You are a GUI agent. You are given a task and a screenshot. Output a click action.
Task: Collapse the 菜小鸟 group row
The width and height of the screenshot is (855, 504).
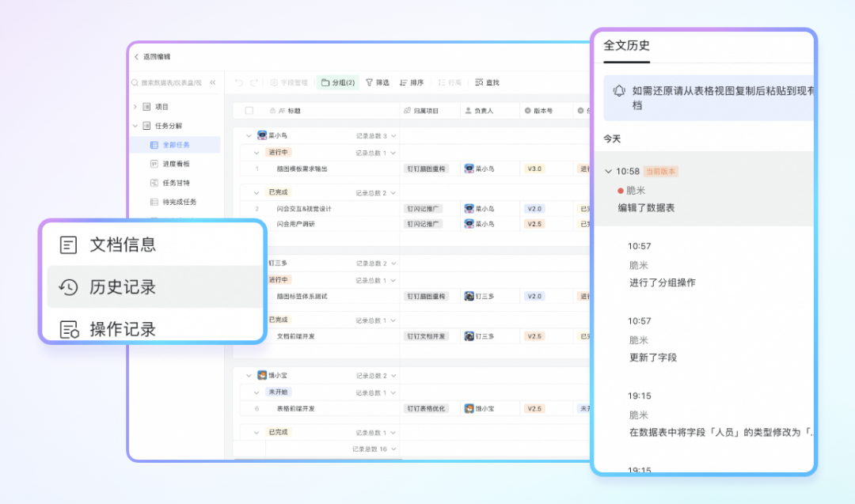(x=249, y=136)
